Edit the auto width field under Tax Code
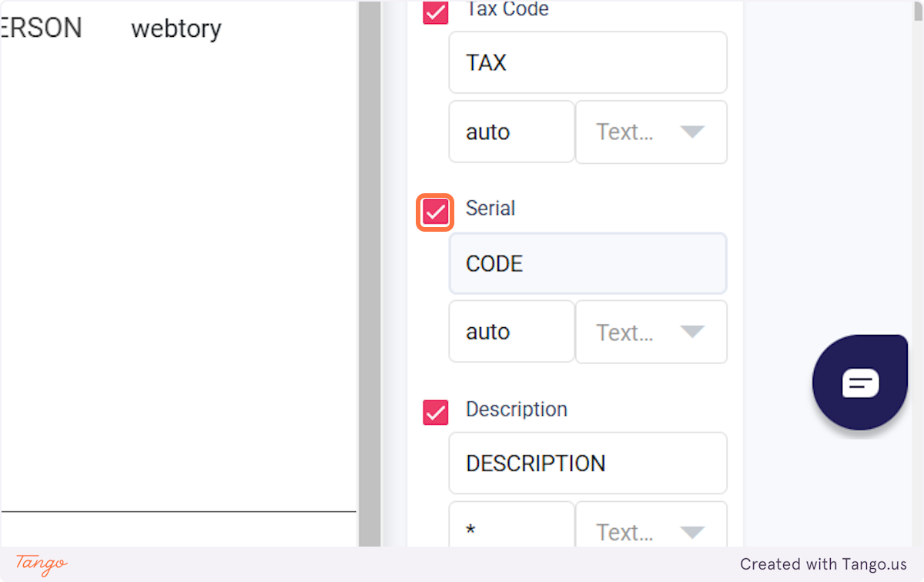The height and width of the screenshot is (582, 924). [512, 132]
